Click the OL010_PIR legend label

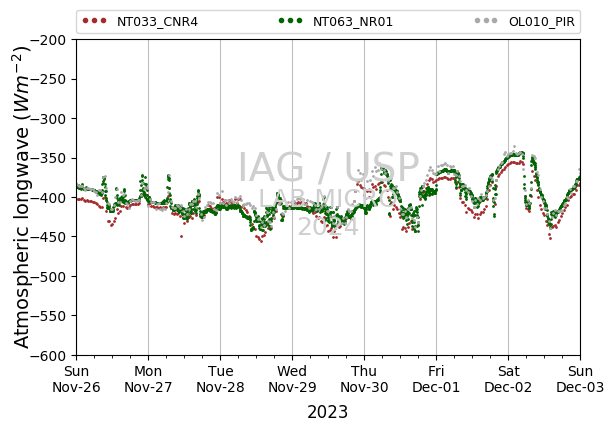(x=542, y=22)
